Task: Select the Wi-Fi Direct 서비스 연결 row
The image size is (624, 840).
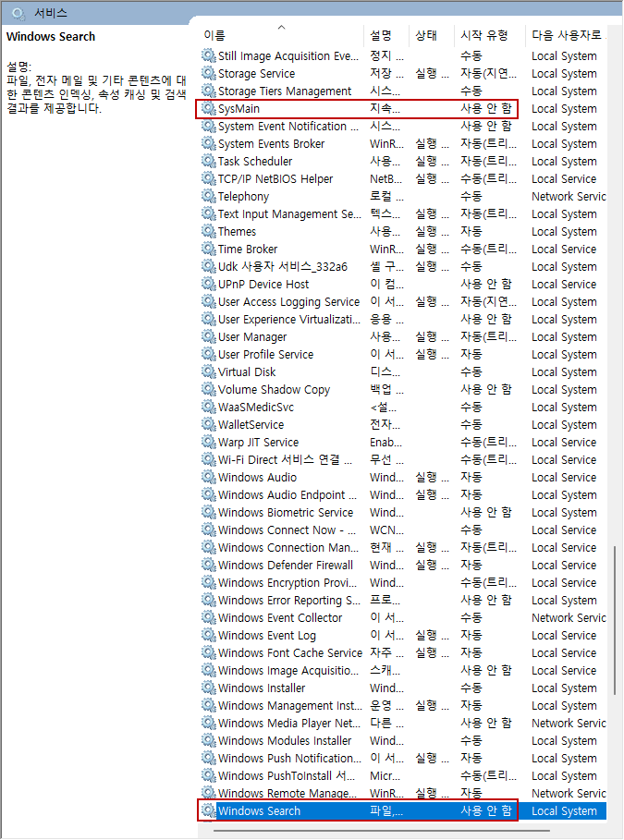Action: [404, 459]
